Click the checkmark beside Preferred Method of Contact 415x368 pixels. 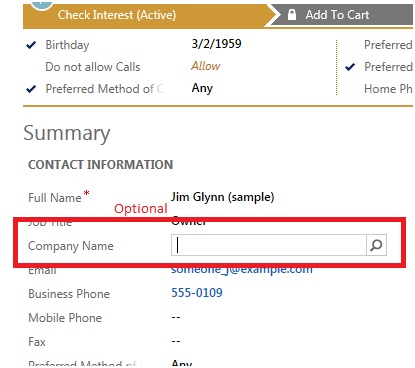pyautogui.click(x=31, y=89)
